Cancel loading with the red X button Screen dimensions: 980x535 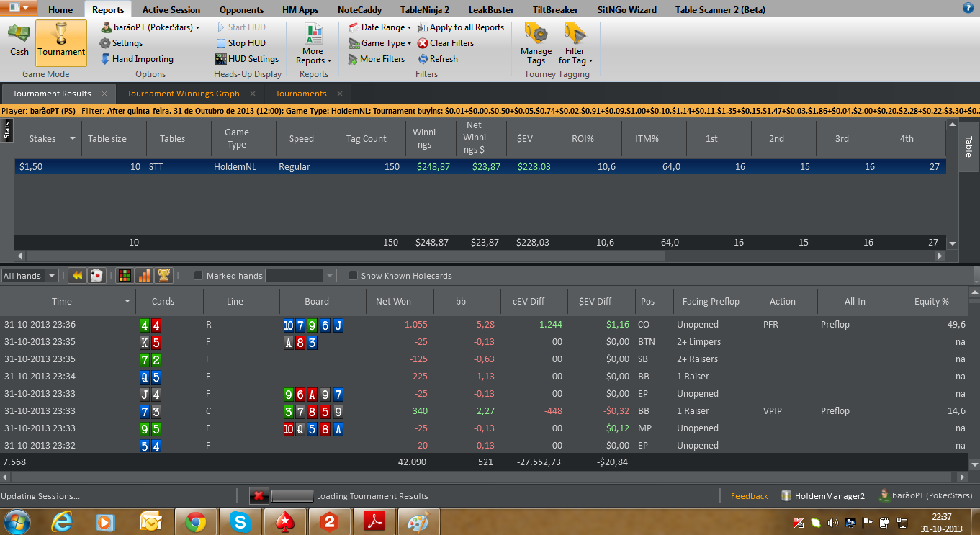coord(259,496)
